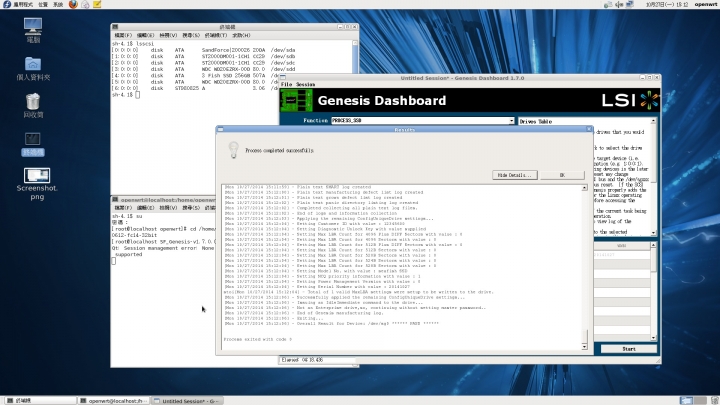The width and height of the screenshot is (720, 405).
Task: Open the System menu in top panel
Action: point(58,4)
